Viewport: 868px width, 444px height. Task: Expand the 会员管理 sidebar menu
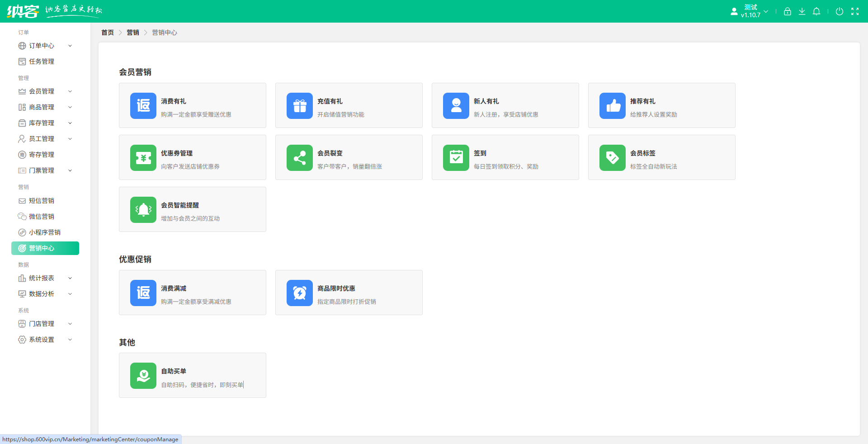pyautogui.click(x=45, y=91)
